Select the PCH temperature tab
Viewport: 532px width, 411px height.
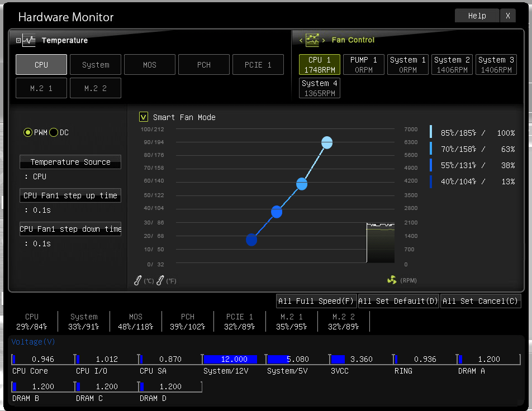tap(204, 64)
